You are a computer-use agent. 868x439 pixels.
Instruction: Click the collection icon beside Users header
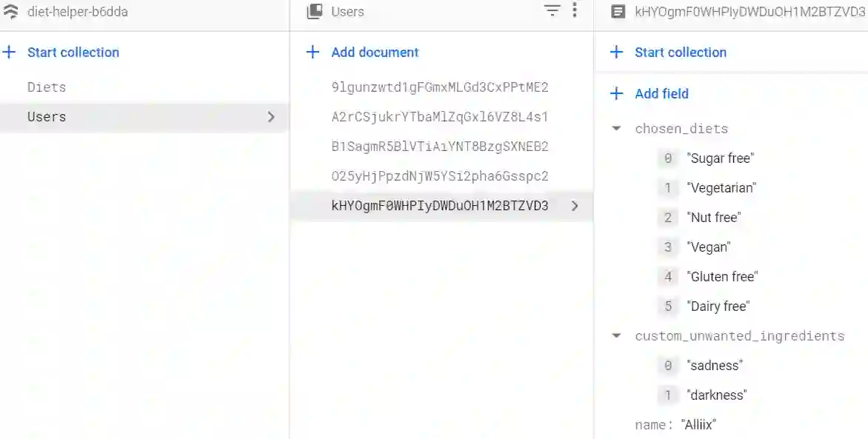pyautogui.click(x=315, y=12)
